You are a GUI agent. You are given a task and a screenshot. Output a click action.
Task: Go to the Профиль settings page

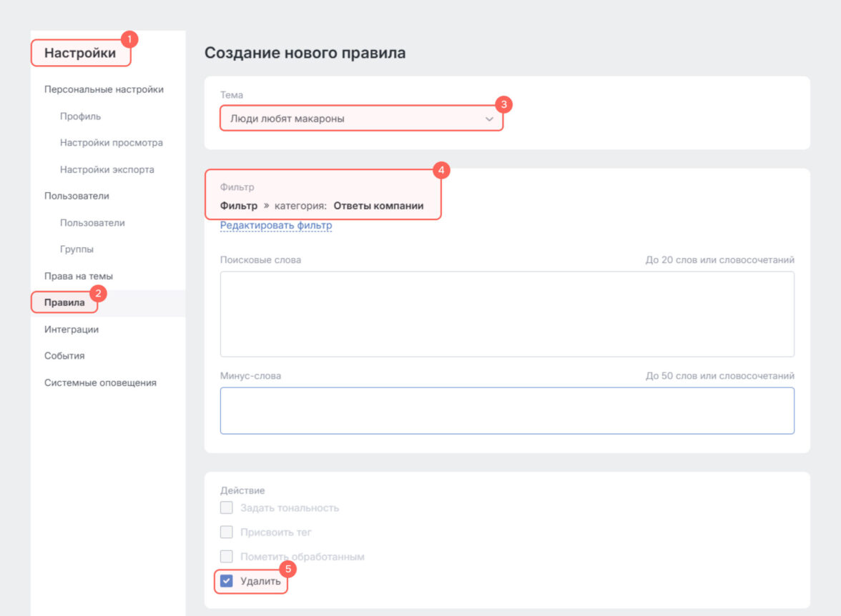pyautogui.click(x=81, y=116)
